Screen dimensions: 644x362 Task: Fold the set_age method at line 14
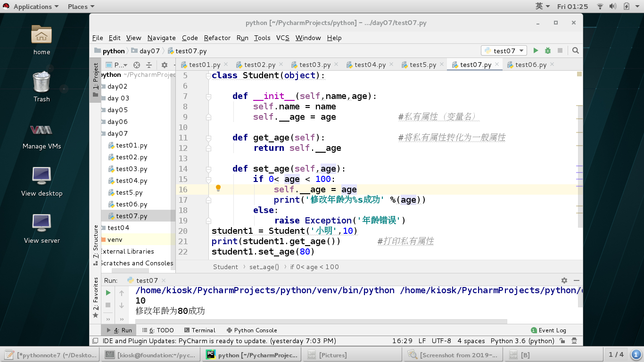click(x=208, y=169)
